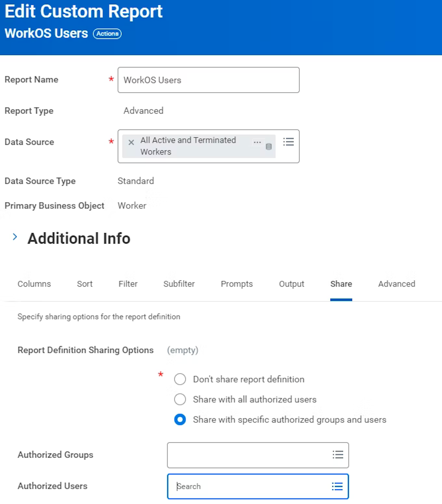Open the Advanced tab

point(396,284)
